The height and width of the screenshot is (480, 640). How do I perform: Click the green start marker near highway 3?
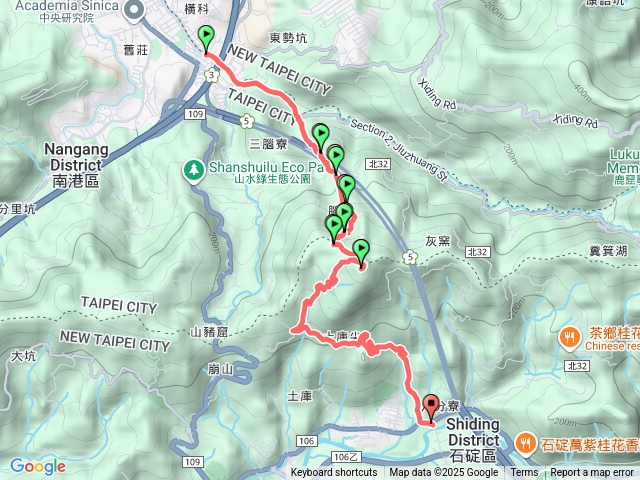[x=206, y=39]
